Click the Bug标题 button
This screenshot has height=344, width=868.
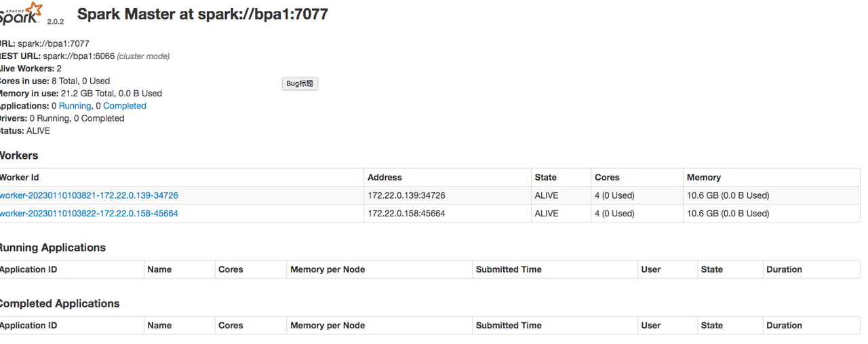[300, 83]
